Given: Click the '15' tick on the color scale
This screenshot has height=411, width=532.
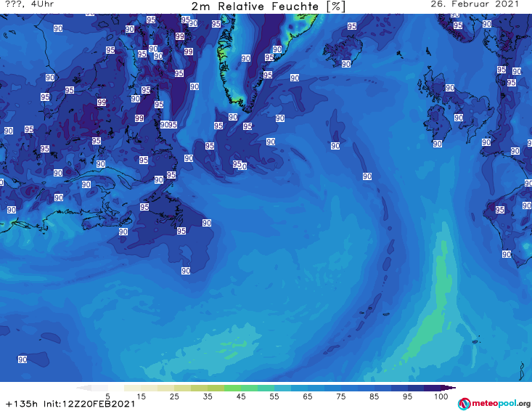Looking at the screenshot, I should 141,396.
